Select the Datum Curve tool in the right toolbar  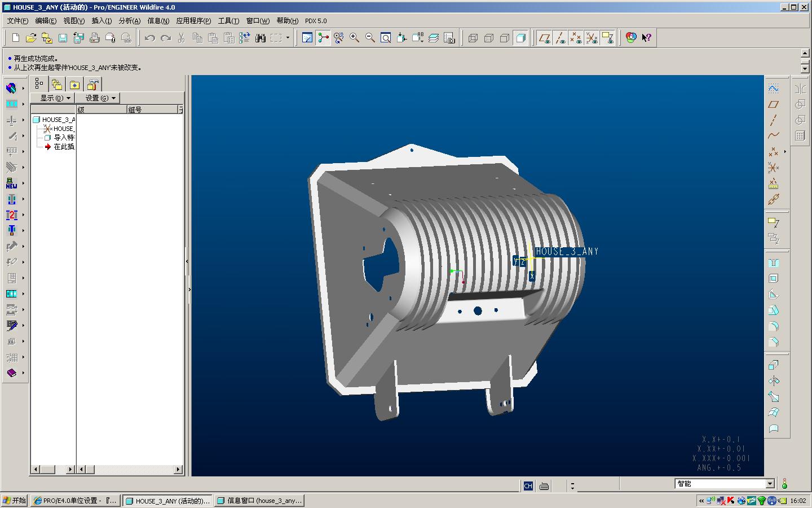point(774,136)
